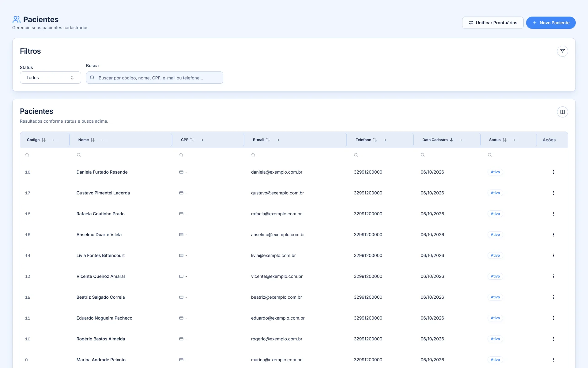Click the Ativo badge for Vicente Queiroz Amaral
The image size is (588, 368).
pyautogui.click(x=495, y=276)
